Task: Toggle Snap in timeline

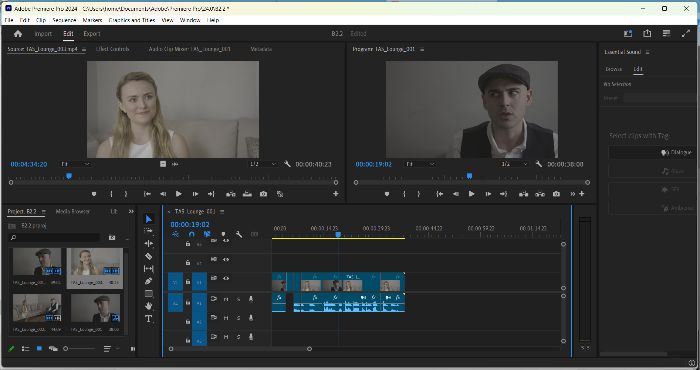Action: [192, 234]
